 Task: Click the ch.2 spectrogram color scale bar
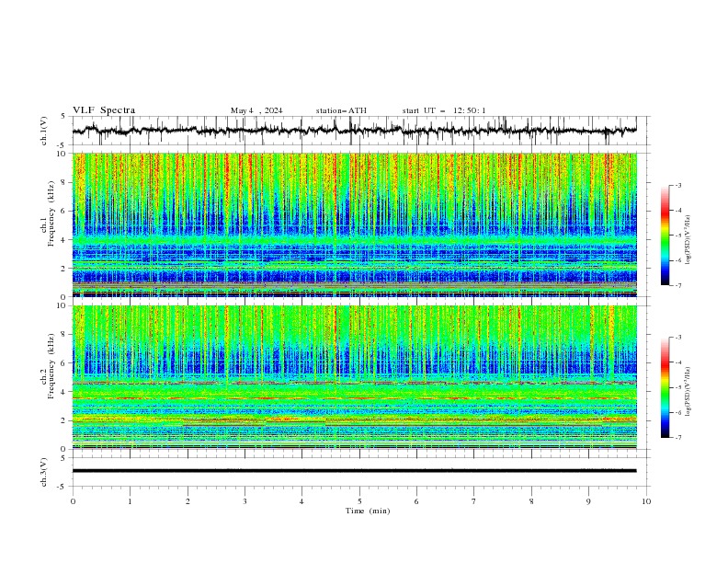(x=665, y=387)
